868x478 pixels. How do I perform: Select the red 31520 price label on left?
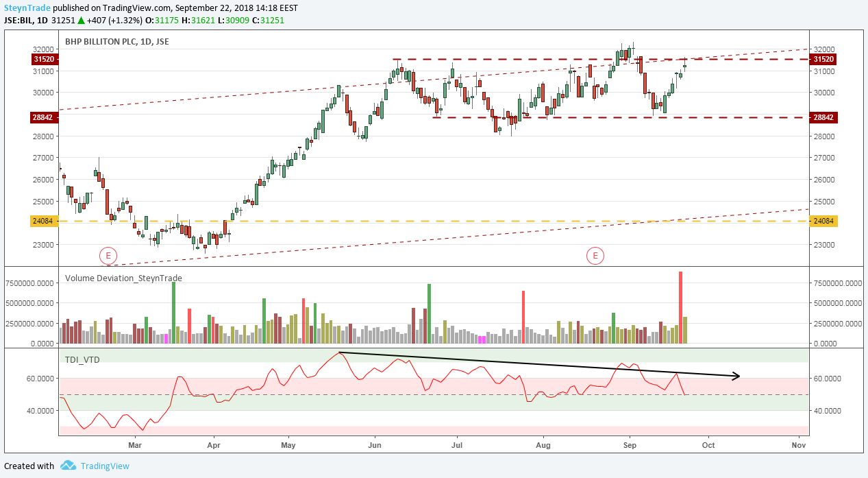point(45,60)
